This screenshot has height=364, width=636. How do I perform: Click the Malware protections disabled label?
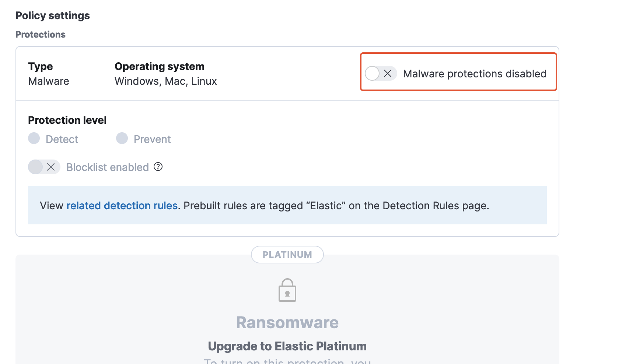(475, 74)
